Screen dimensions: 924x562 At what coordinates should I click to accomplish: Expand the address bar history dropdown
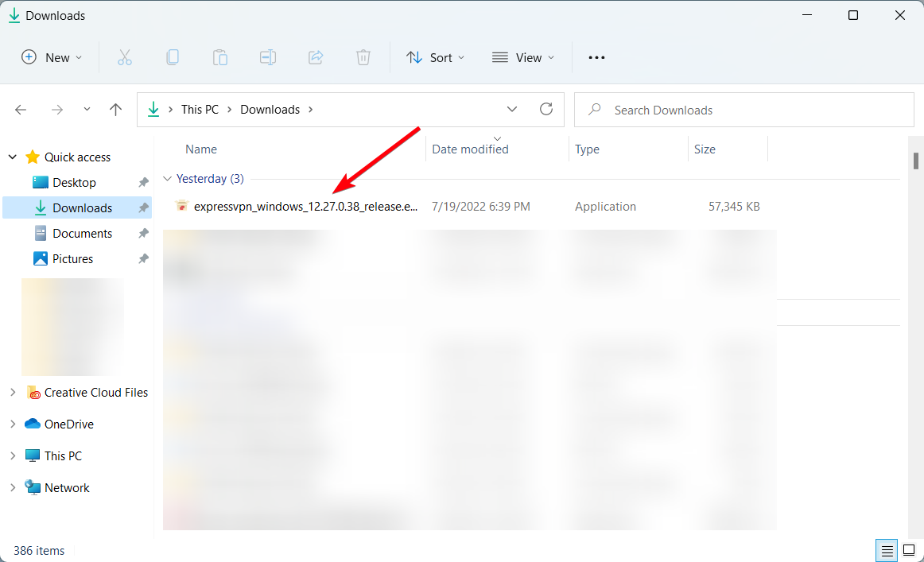coord(511,109)
